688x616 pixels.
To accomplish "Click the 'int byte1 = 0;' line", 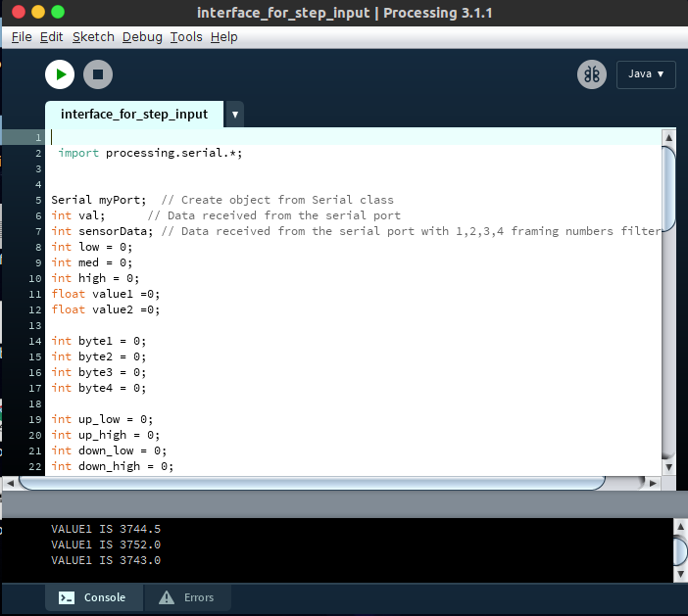I will click(99, 341).
